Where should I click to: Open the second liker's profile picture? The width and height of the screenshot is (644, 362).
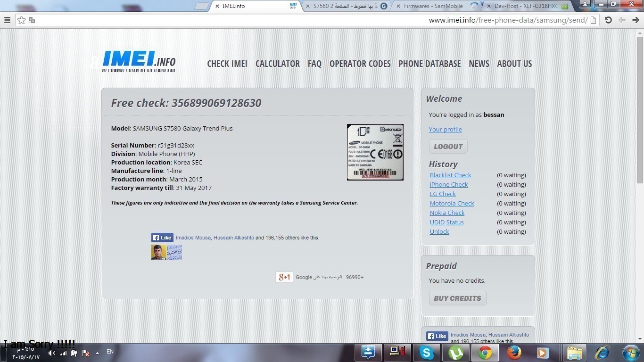(174, 252)
